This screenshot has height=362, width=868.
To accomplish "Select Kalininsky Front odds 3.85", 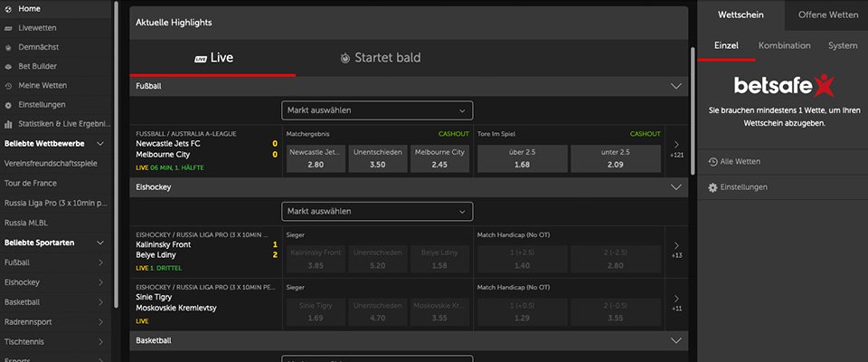I will coord(316,259).
